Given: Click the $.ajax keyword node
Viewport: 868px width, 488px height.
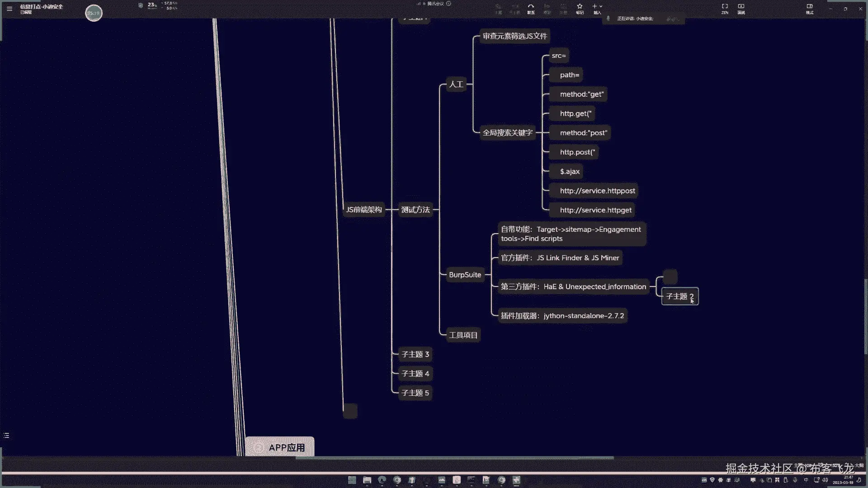Looking at the screenshot, I should coord(569,172).
